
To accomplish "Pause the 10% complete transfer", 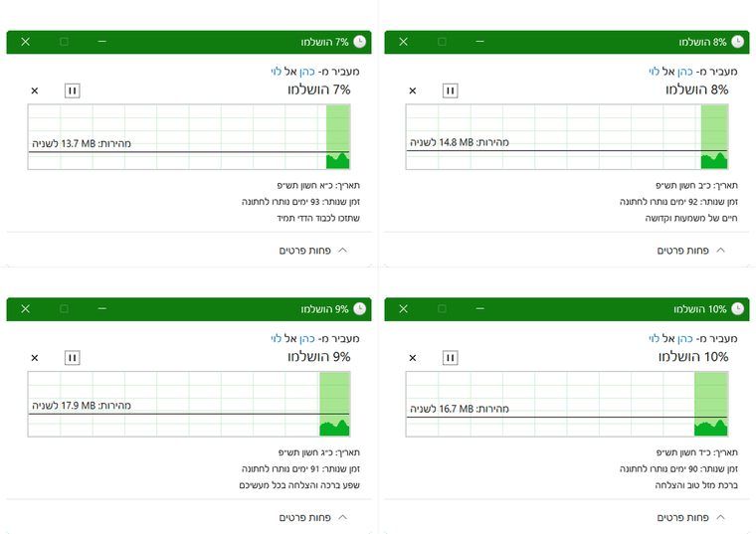I will (450, 357).
